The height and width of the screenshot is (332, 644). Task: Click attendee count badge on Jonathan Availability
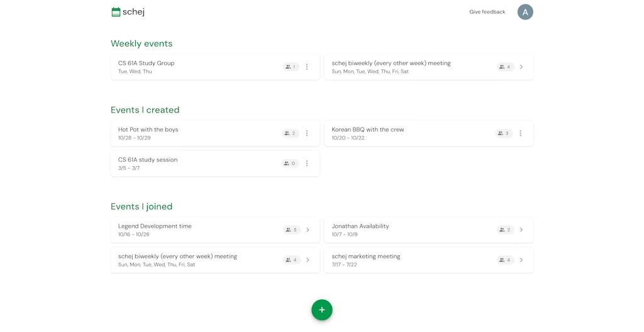(x=505, y=230)
